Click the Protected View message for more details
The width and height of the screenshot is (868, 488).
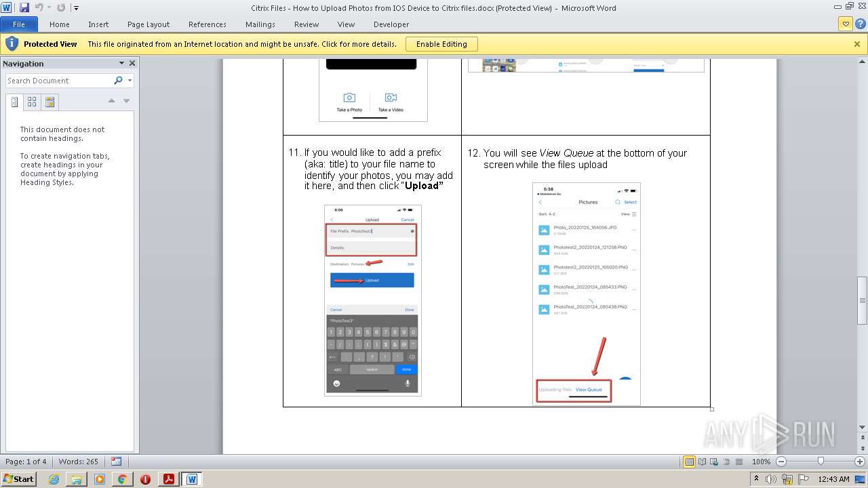tap(242, 44)
